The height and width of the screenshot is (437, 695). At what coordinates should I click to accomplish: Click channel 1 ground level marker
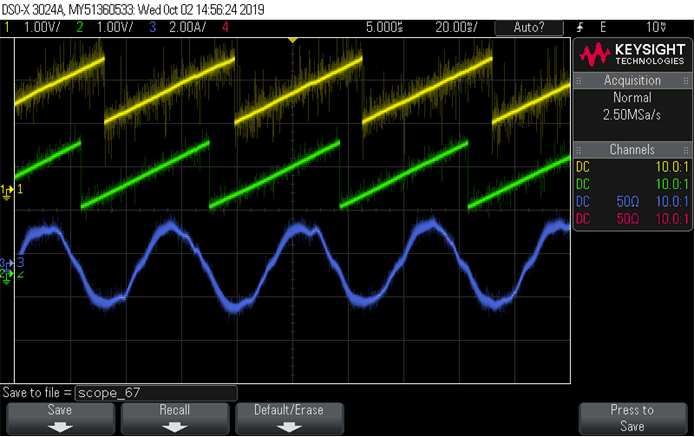coord(11,190)
